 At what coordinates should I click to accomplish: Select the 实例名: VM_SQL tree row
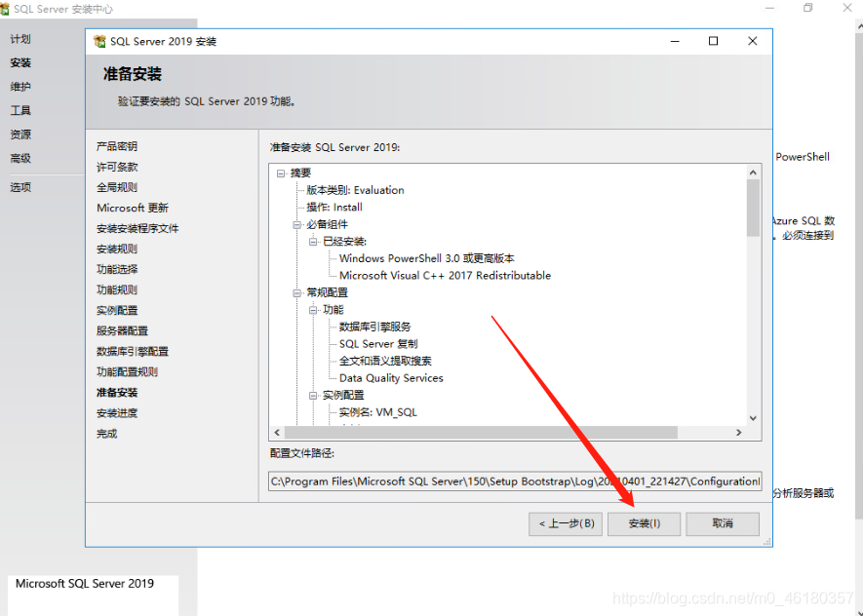377,412
